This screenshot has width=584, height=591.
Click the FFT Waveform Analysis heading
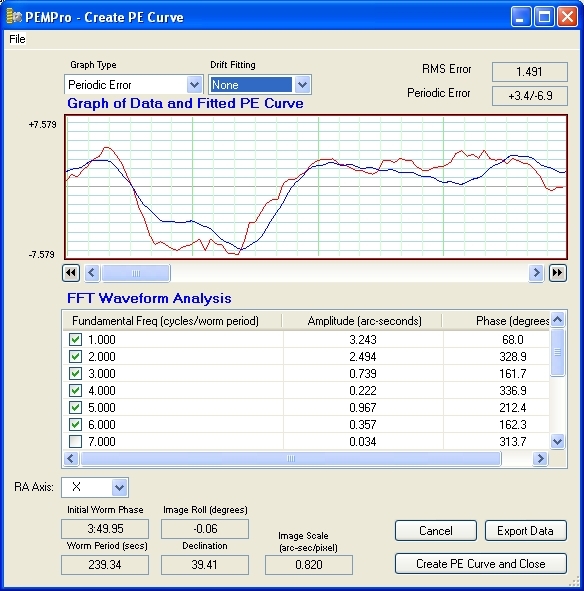(x=149, y=298)
